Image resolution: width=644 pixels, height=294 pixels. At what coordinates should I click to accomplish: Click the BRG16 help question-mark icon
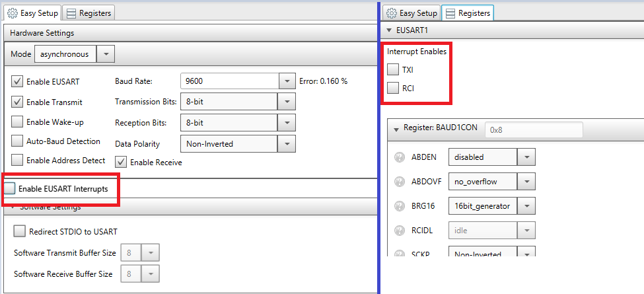click(399, 205)
